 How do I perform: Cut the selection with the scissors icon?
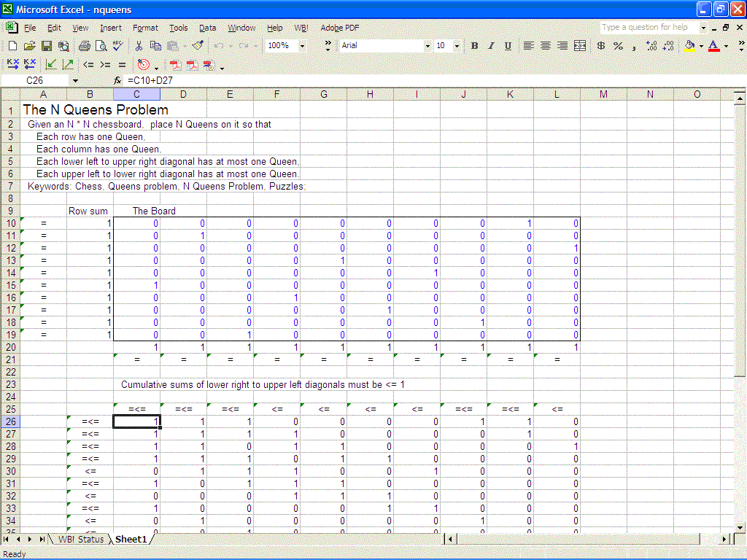pyautogui.click(x=139, y=46)
